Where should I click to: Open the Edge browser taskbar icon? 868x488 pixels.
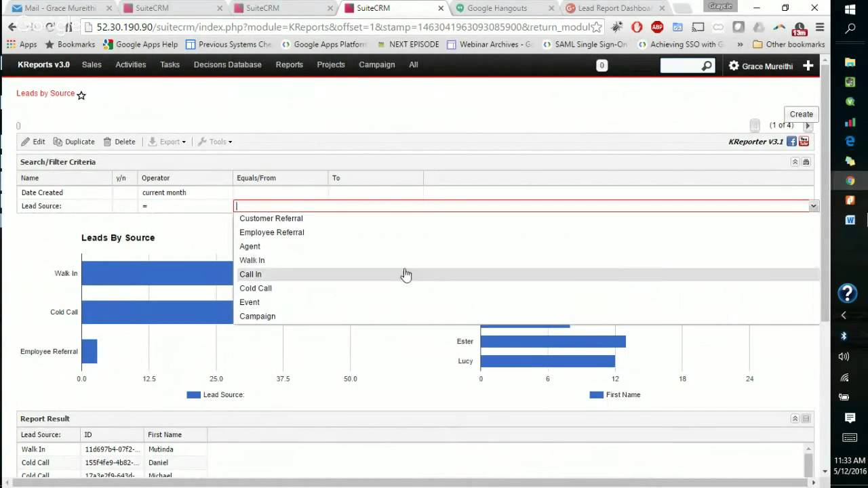tap(850, 141)
